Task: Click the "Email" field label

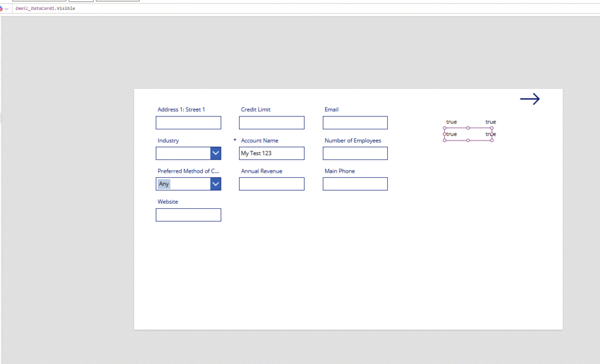Action: click(x=332, y=109)
